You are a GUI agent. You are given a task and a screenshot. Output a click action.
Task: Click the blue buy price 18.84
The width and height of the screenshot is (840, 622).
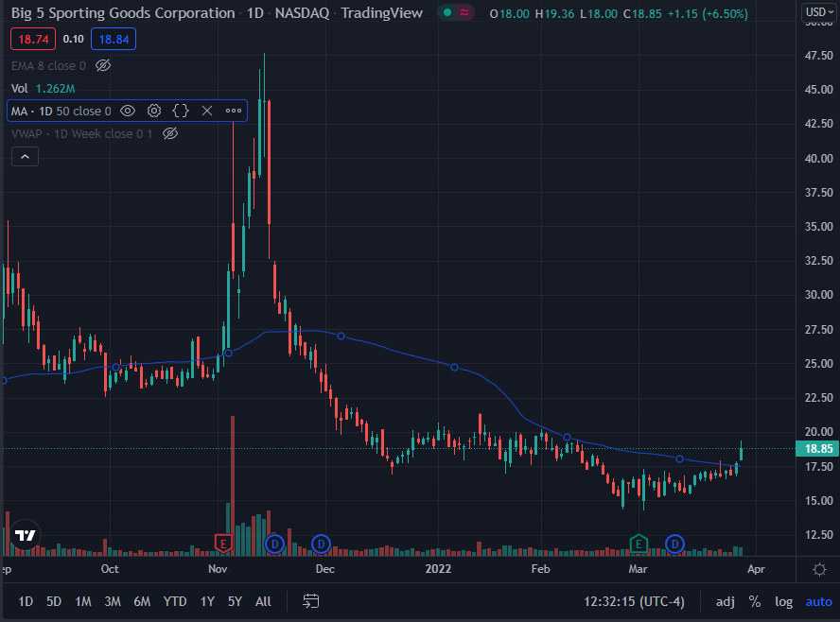(x=114, y=39)
